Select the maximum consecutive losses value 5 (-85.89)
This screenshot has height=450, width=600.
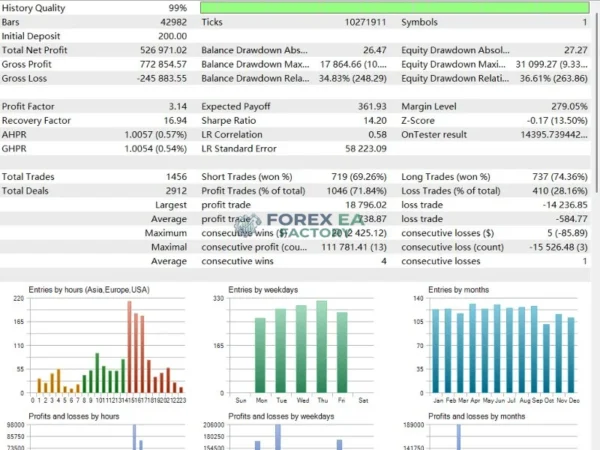[567, 233]
